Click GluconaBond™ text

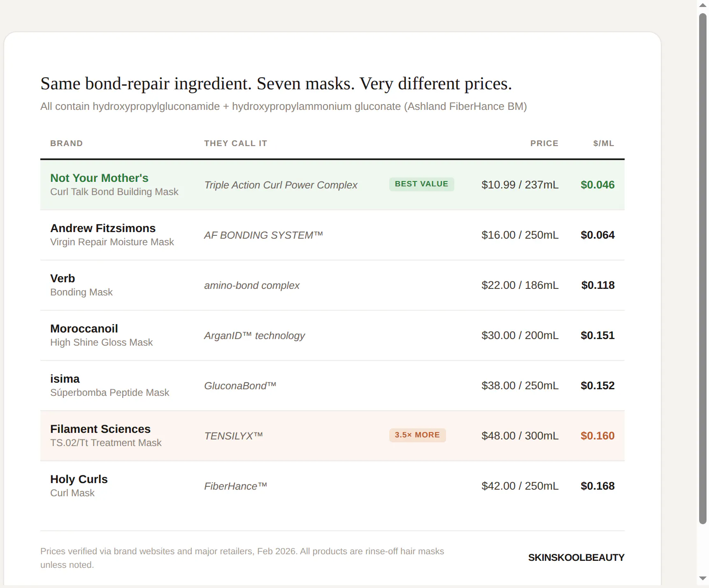(x=240, y=386)
